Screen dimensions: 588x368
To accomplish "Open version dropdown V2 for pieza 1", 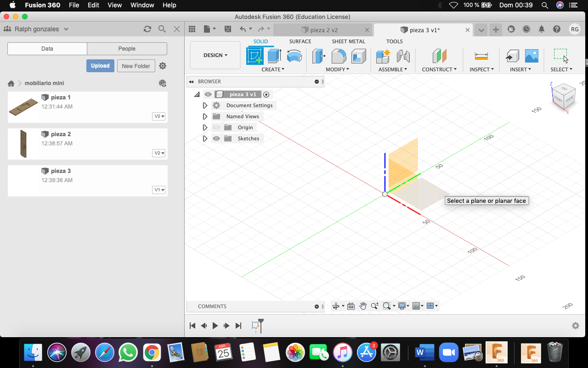I will 159,116.
